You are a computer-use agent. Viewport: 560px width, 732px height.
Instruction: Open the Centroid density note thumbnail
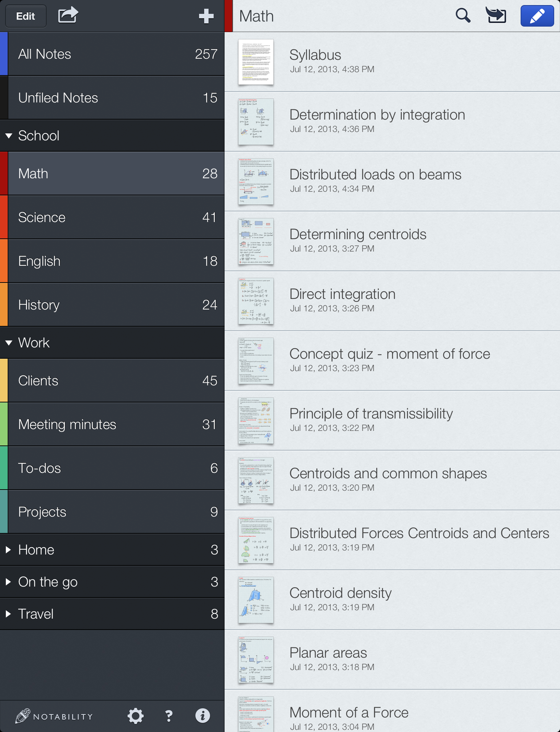click(256, 600)
